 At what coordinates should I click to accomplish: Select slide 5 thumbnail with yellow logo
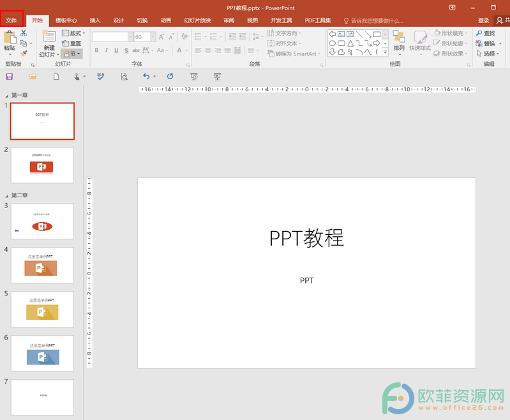point(42,310)
